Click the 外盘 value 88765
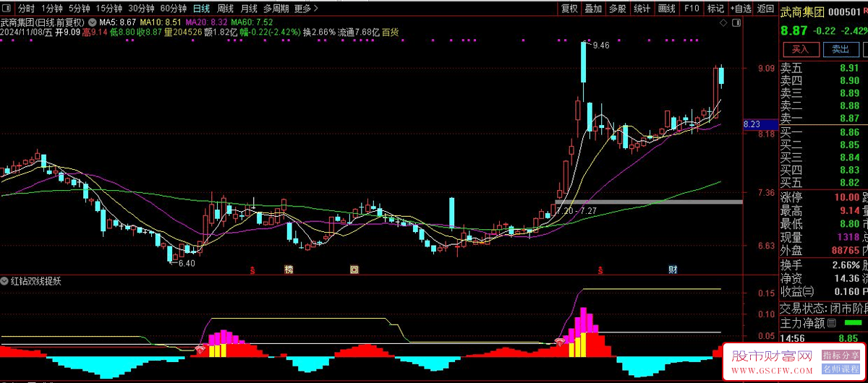Viewport: 868px width, 383px height. click(846, 250)
